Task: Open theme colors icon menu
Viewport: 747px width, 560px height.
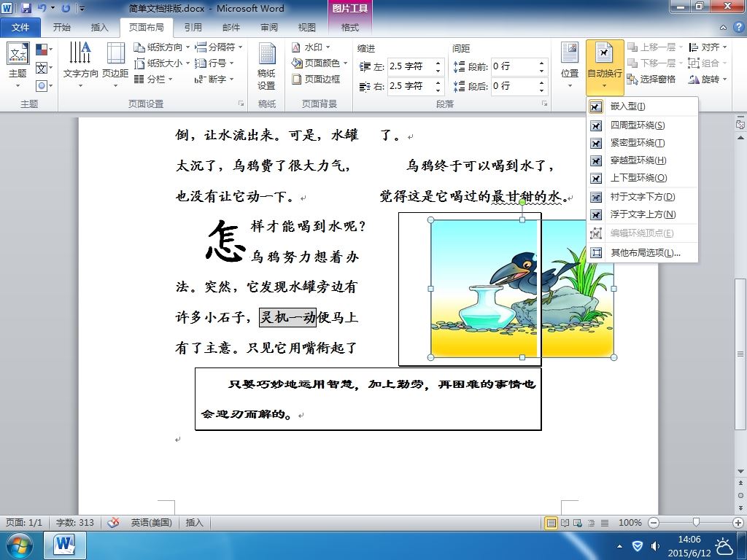Action: click(x=44, y=49)
